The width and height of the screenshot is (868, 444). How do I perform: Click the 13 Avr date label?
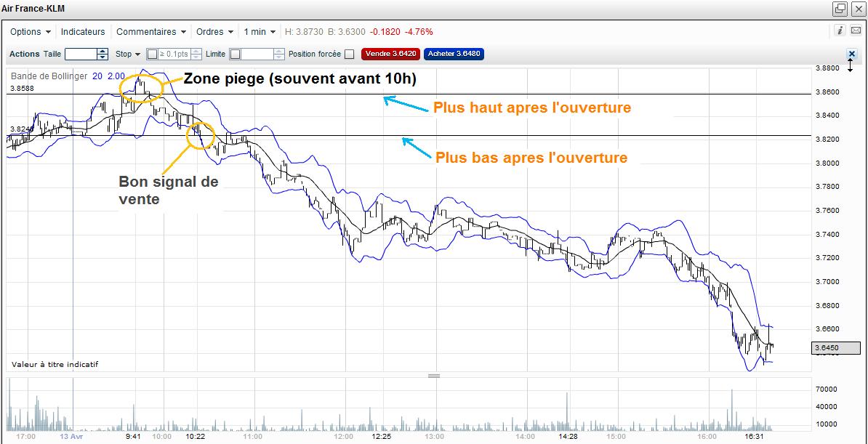tap(71, 436)
